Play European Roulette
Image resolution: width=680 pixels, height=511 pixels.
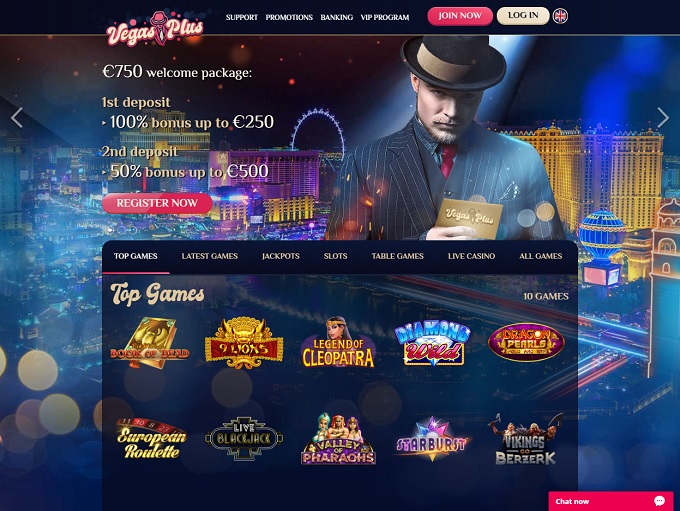point(151,439)
